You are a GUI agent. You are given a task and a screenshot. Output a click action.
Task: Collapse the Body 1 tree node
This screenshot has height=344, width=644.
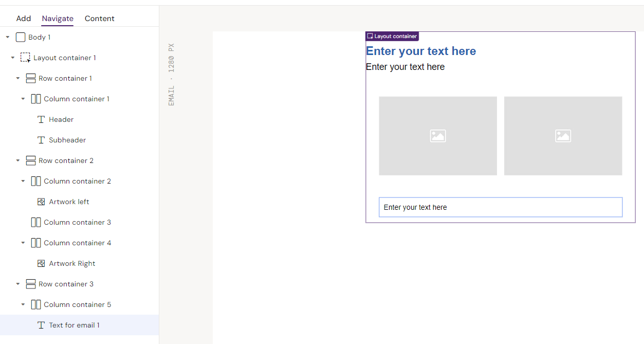8,37
